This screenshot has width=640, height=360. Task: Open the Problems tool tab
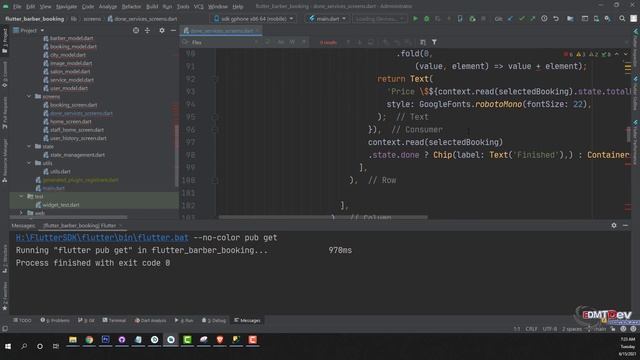click(55, 320)
